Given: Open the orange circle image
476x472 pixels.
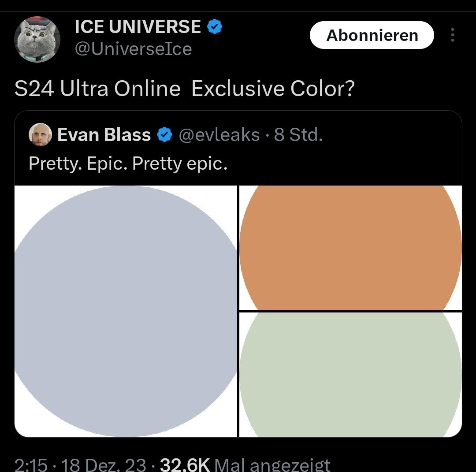Looking at the screenshot, I should [x=350, y=248].
